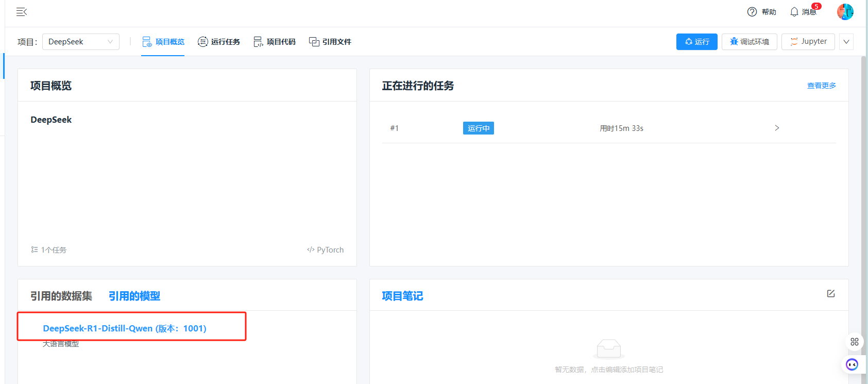Screen dimensions: 868x384
Task: Open the #1 task row chevron
Action: (777, 128)
